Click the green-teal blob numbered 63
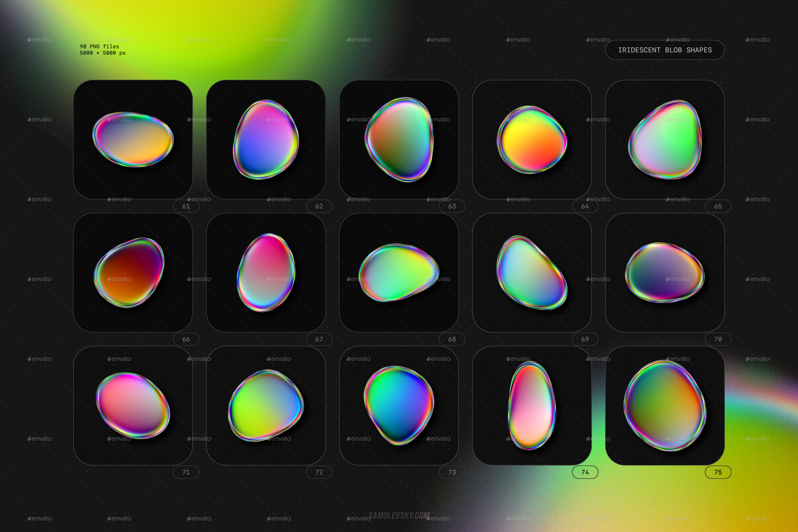 click(399, 139)
